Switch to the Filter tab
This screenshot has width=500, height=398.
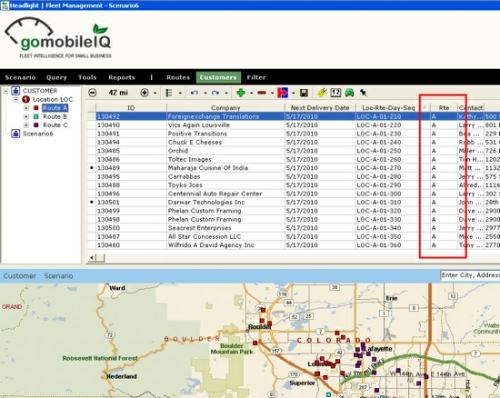click(256, 77)
